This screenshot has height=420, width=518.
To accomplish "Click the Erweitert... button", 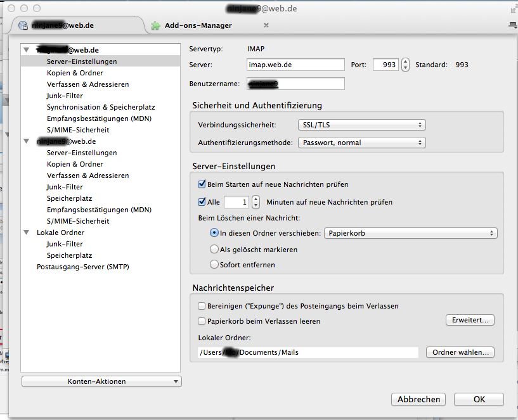I will [469, 321].
